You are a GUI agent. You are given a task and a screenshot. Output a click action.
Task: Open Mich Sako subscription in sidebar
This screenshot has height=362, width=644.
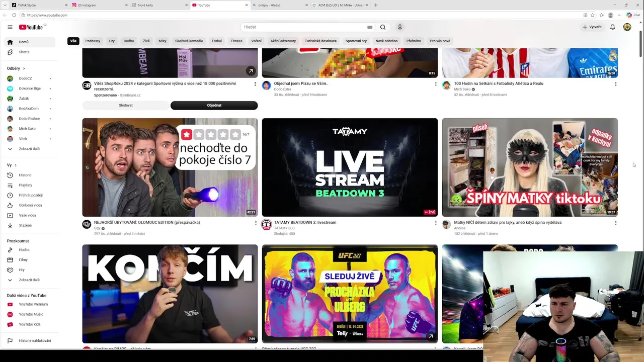30,129
